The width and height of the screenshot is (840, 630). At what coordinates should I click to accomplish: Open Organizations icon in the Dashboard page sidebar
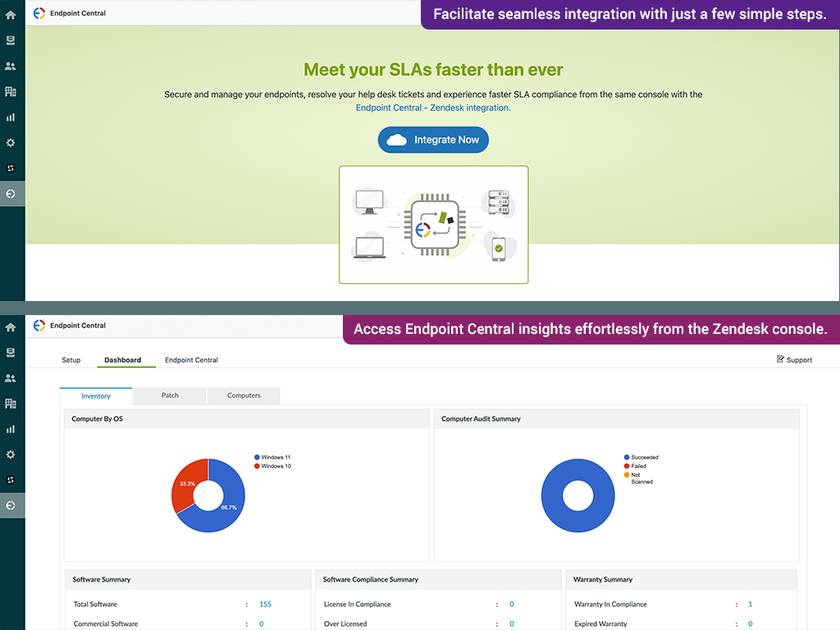(x=11, y=404)
